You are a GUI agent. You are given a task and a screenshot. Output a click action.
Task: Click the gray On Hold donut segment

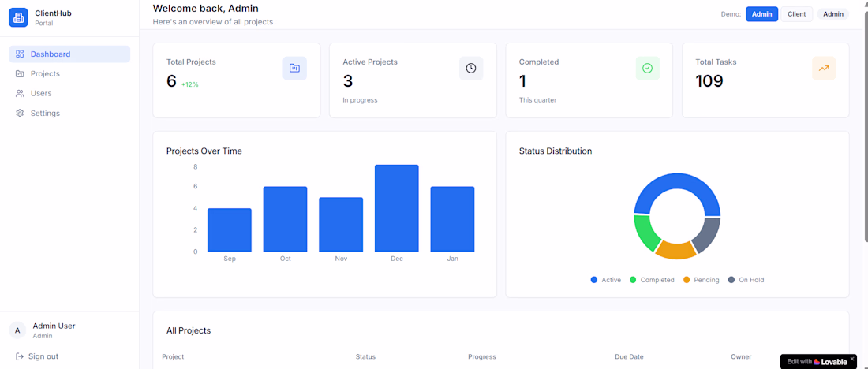708,233
